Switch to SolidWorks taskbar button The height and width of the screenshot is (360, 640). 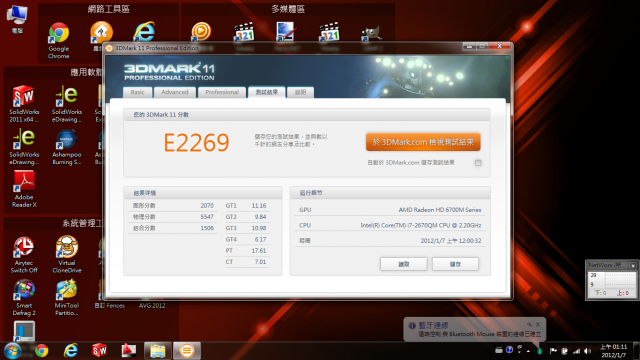click(x=99, y=351)
